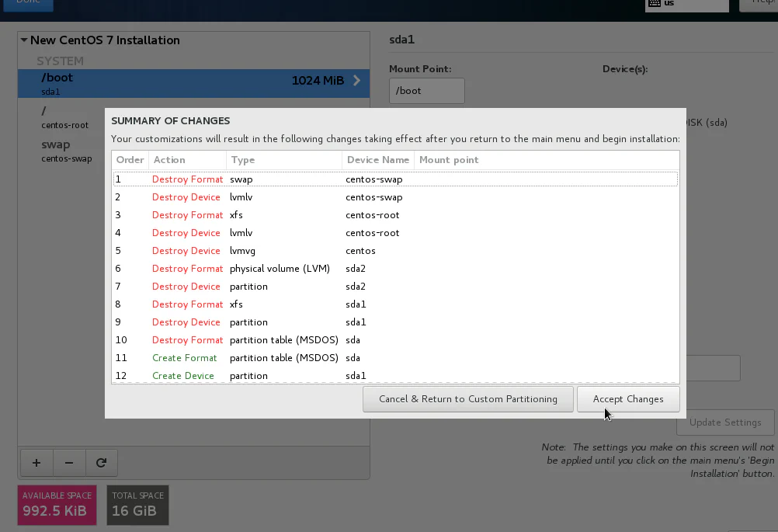Select row 11 Create Format partition table
778x532 pixels.
(x=395, y=358)
